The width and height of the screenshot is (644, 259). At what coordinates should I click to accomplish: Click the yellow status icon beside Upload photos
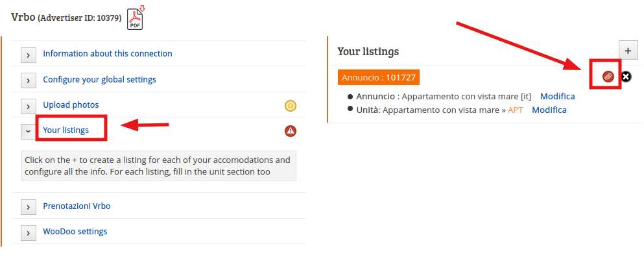(x=291, y=106)
